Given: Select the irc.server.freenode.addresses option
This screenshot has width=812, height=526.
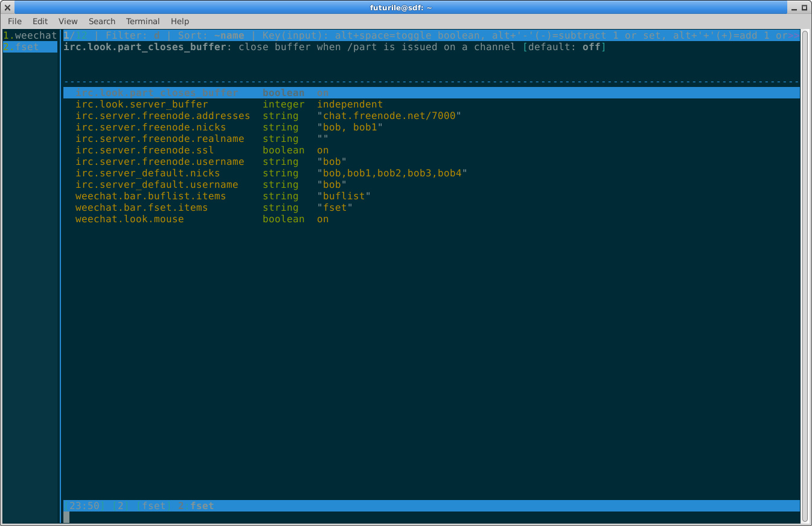Looking at the screenshot, I should (162, 116).
